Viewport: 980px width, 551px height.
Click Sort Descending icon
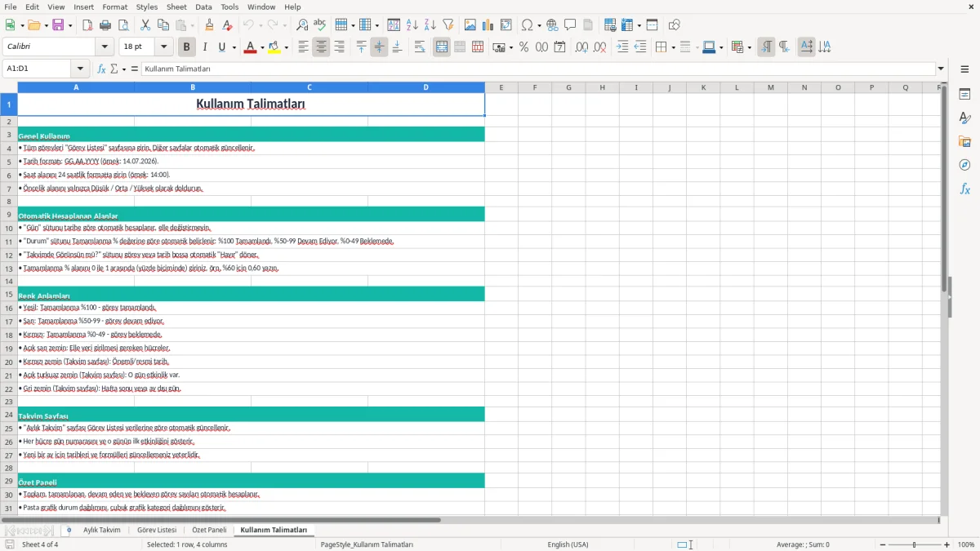(x=430, y=25)
